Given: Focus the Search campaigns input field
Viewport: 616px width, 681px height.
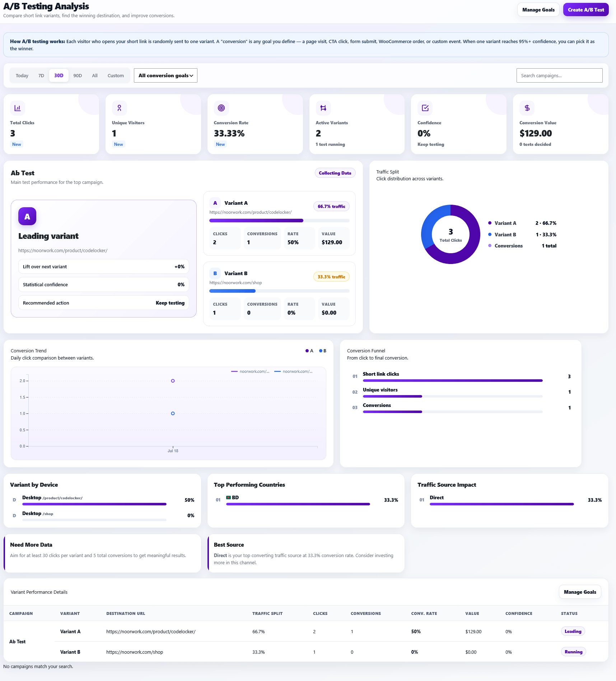Looking at the screenshot, I should click(x=559, y=75).
